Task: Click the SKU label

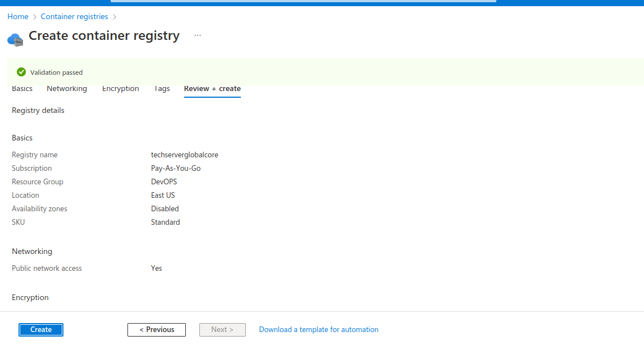Action: tap(18, 222)
